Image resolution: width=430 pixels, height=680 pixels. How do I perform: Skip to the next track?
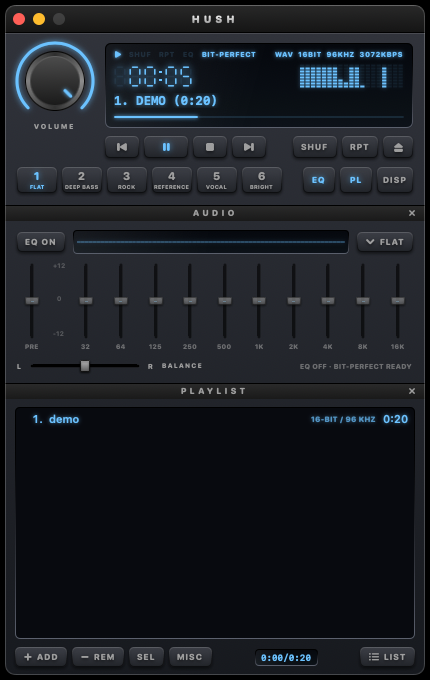(x=249, y=147)
